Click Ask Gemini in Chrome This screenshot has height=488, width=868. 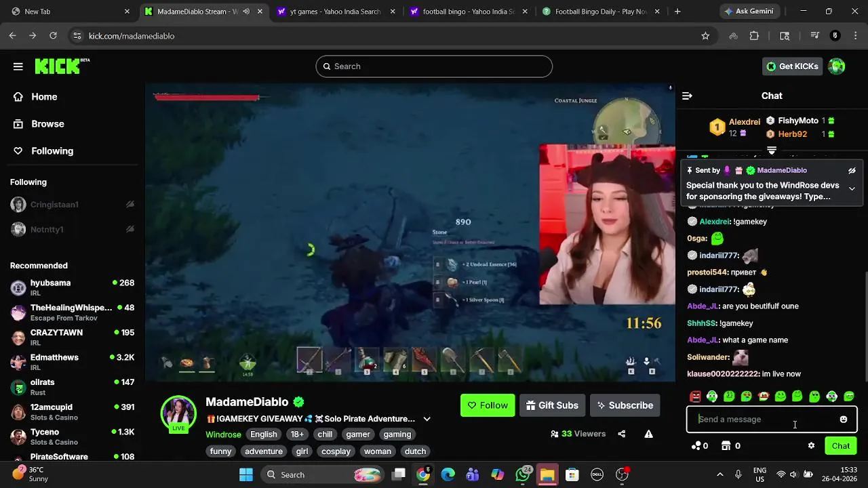tap(749, 12)
